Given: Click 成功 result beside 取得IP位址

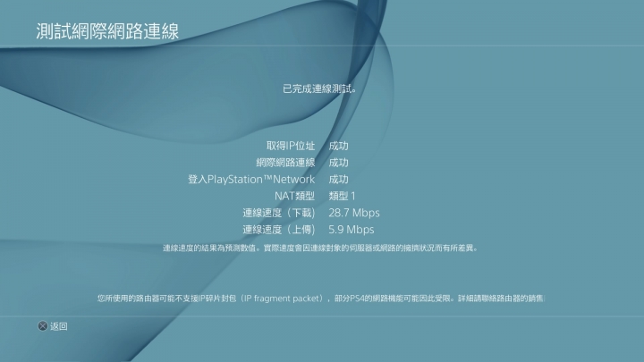Looking at the screenshot, I should [x=338, y=146].
